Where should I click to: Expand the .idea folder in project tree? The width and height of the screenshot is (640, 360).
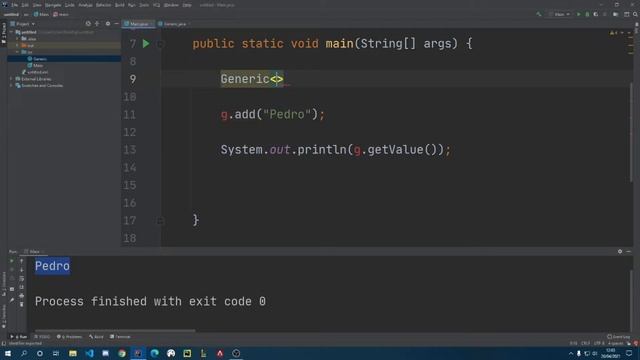(17, 38)
